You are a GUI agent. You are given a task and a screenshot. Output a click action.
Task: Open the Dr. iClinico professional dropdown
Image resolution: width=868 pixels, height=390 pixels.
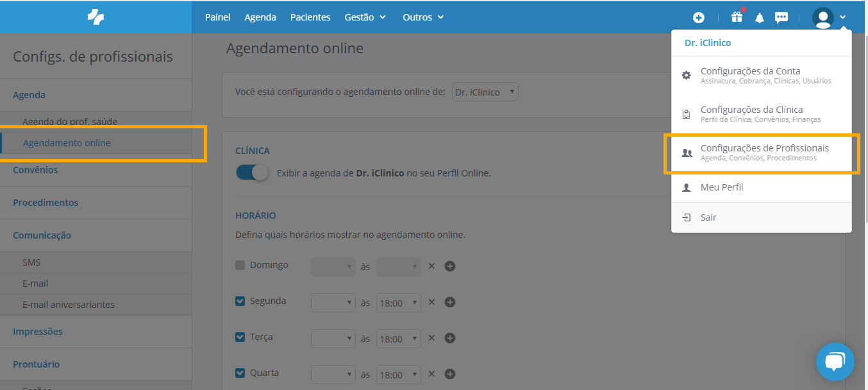(485, 92)
